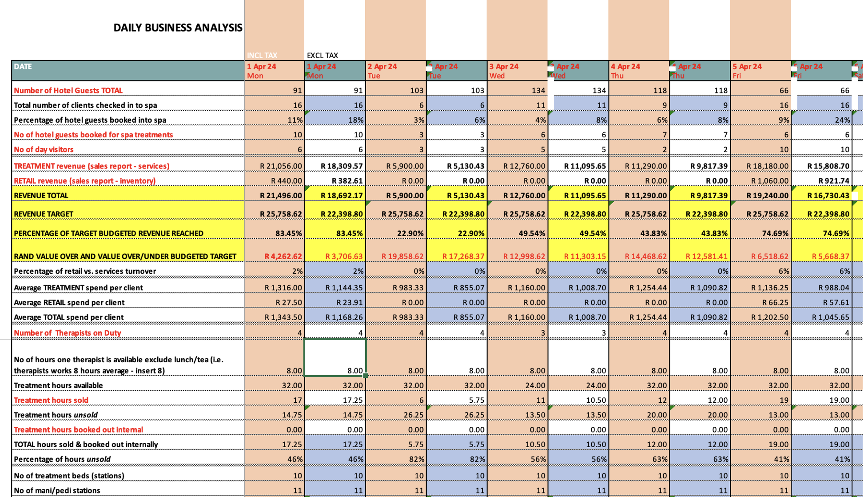
Task: Select average retail spend R 66.25
Action: point(775,302)
